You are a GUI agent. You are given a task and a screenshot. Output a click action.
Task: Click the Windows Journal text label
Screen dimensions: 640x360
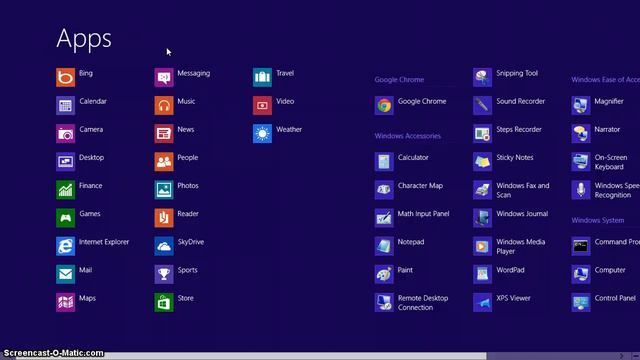(x=522, y=214)
